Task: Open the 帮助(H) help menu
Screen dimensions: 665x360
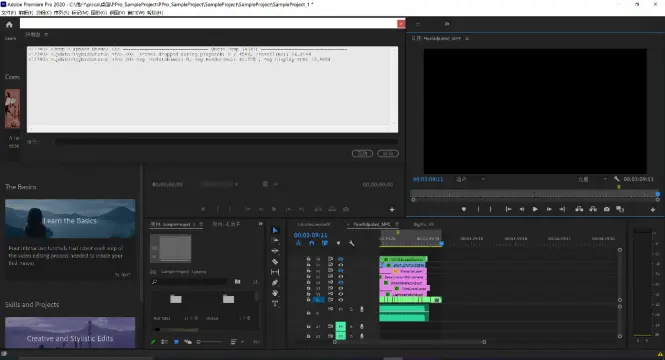Action: [x=155, y=13]
